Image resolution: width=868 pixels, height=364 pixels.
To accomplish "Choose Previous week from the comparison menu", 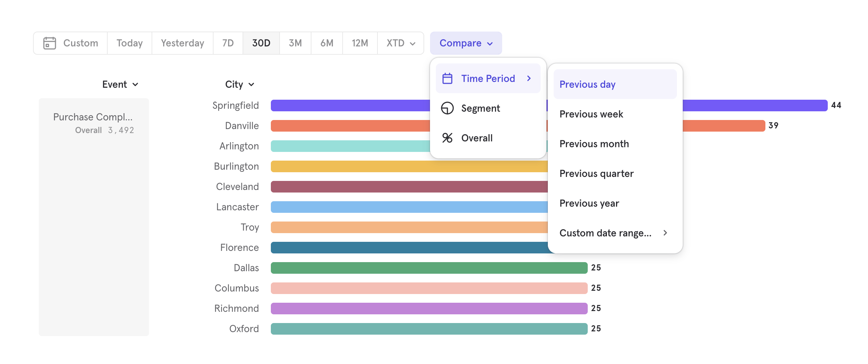I will click(591, 114).
